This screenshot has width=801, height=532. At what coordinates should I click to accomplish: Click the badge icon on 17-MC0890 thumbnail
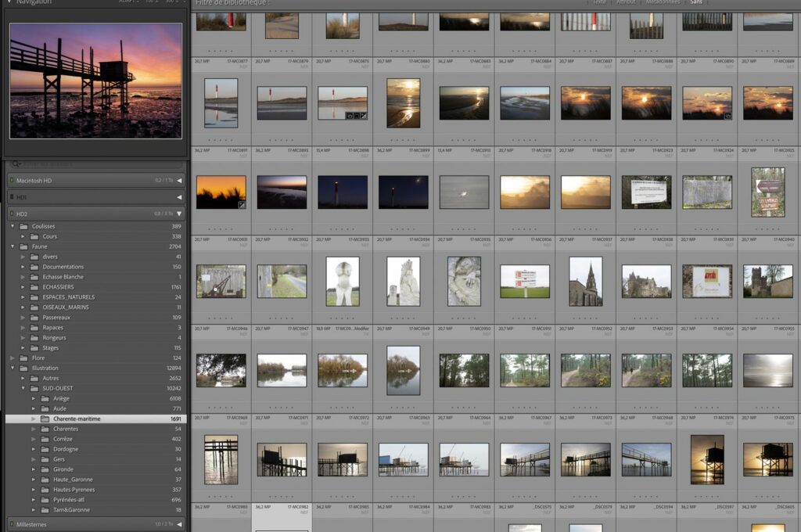pyautogui.click(x=727, y=116)
